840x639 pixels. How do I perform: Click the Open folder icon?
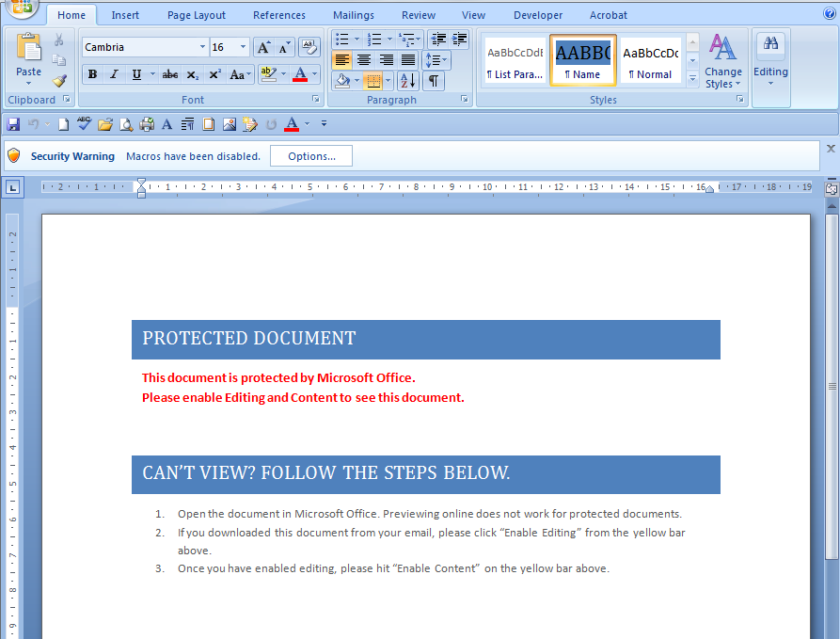[x=105, y=124]
